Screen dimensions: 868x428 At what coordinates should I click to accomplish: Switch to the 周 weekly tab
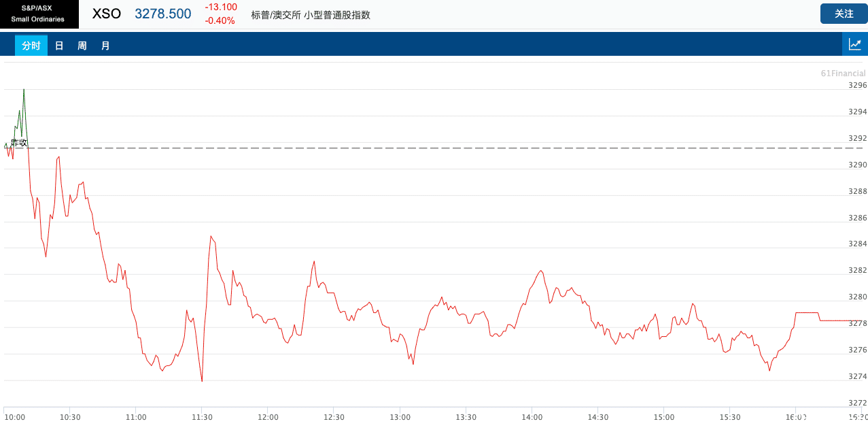click(82, 46)
